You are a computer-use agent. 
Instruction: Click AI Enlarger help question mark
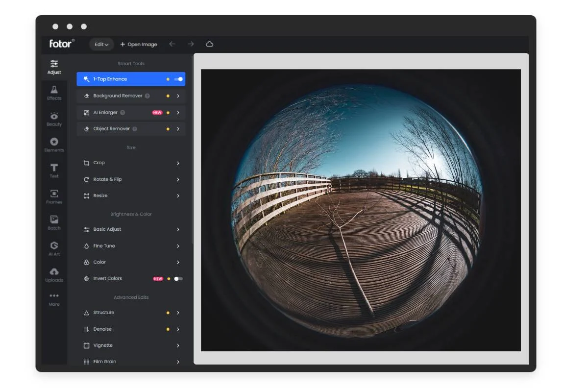coord(122,112)
